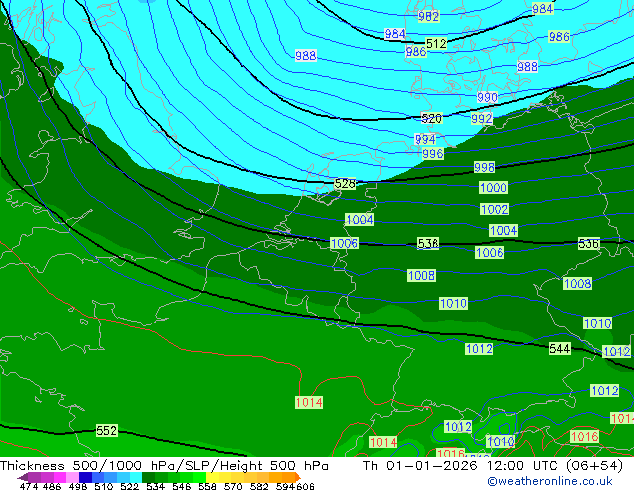Click the 512 height contour label
The width and height of the screenshot is (634, 490).
click(x=436, y=43)
